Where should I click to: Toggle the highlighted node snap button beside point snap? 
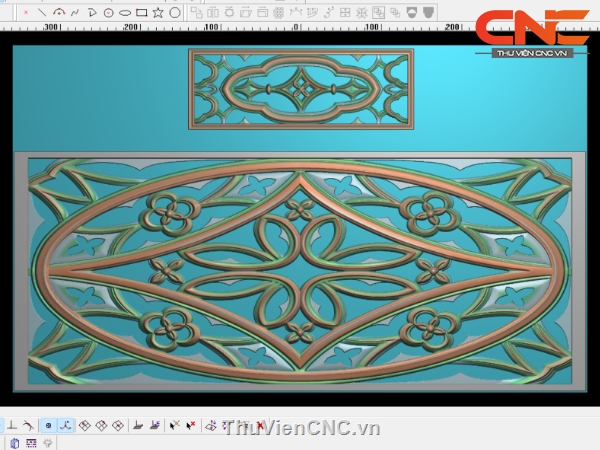64,425
